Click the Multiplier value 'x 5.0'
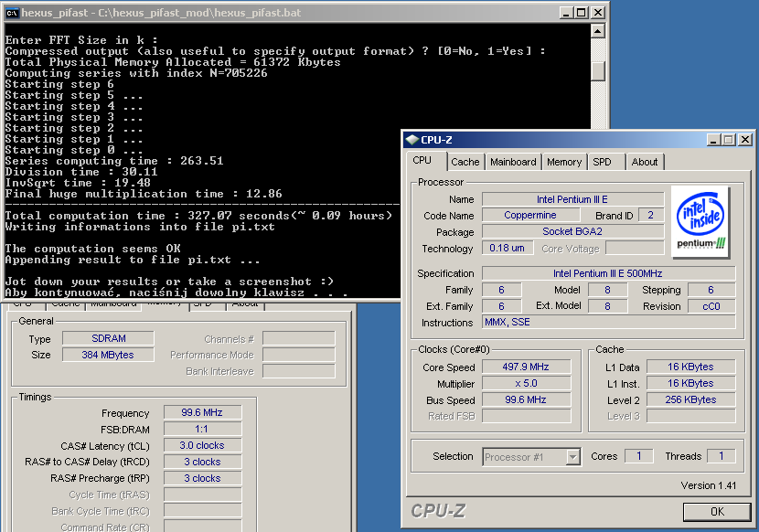The width and height of the screenshot is (759, 532). pyautogui.click(x=526, y=383)
